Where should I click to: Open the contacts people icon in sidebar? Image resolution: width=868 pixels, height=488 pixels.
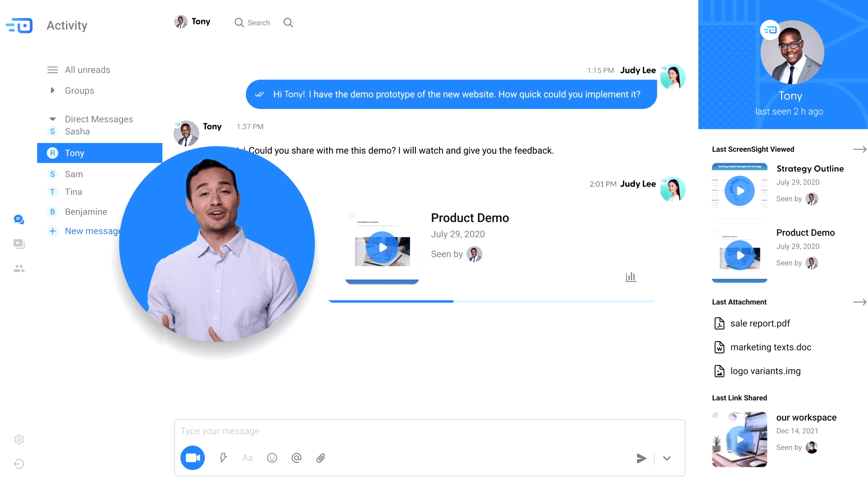coord(19,268)
